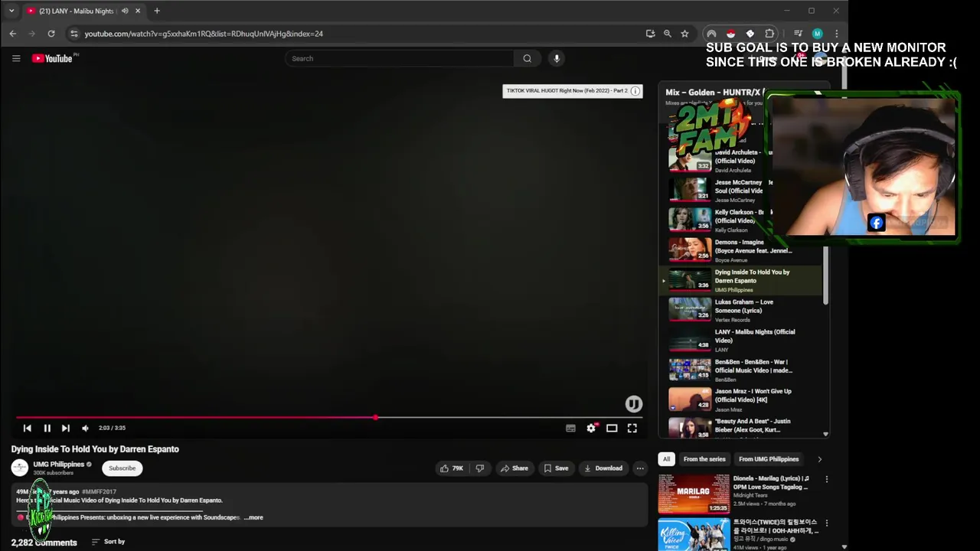Open the browser zoom magnifier icon

(668, 34)
